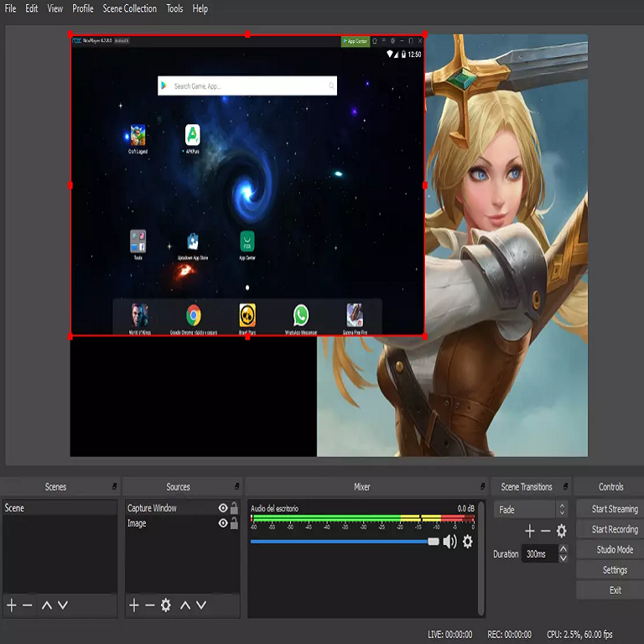Click the Uptodown App Store icon in preview

click(x=192, y=241)
